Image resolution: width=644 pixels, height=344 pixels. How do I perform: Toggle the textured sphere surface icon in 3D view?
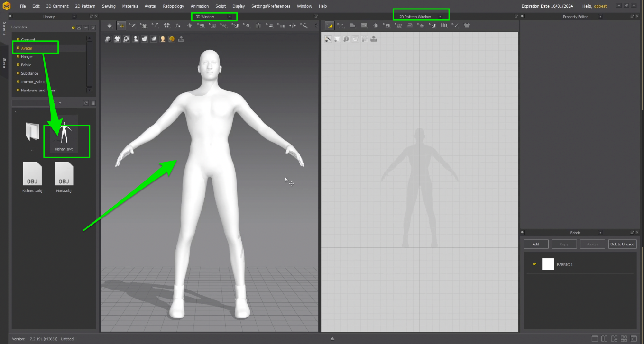pyautogui.click(x=172, y=39)
